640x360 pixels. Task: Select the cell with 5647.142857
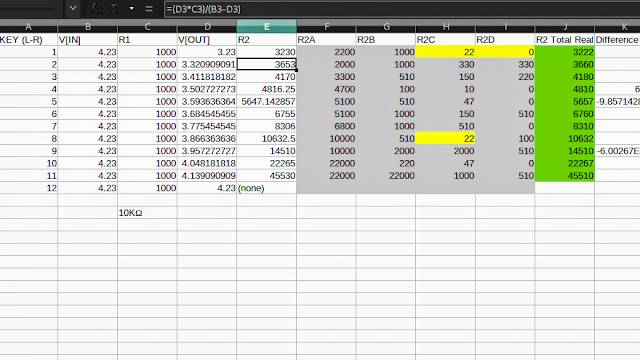pyautogui.click(x=267, y=102)
